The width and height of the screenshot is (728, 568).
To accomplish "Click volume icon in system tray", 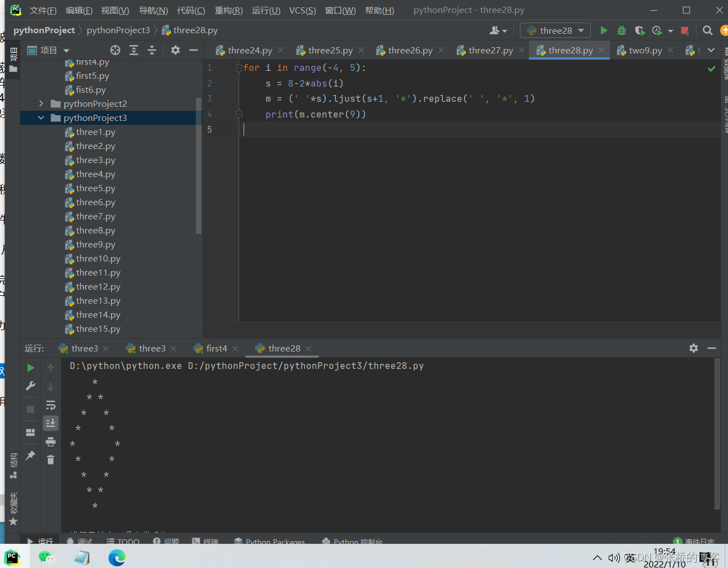I will (x=613, y=558).
